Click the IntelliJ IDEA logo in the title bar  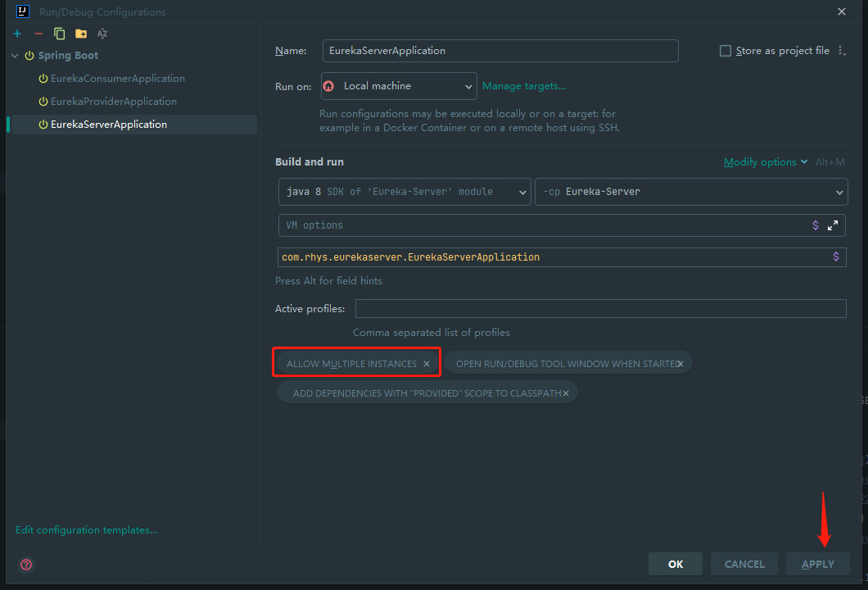(x=23, y=11)
